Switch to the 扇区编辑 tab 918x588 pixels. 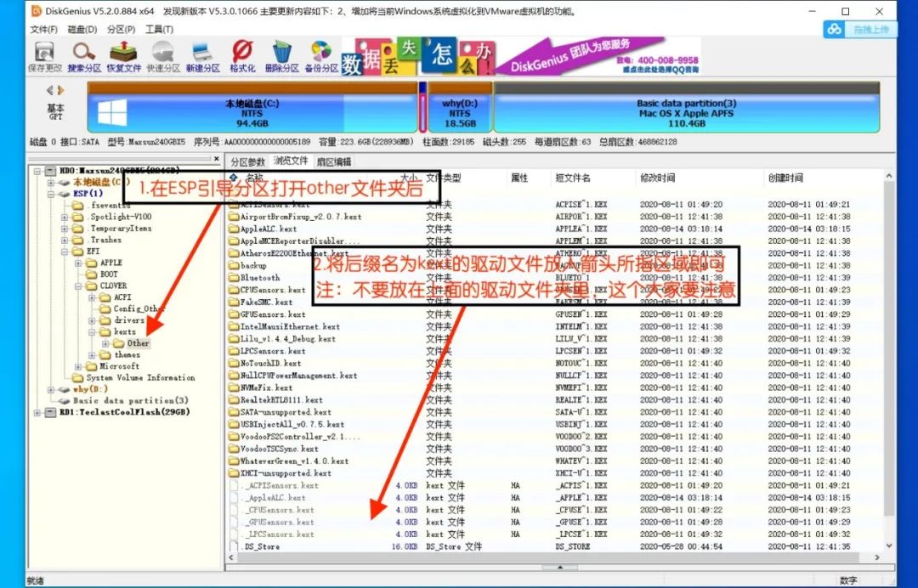coord(334,162)
